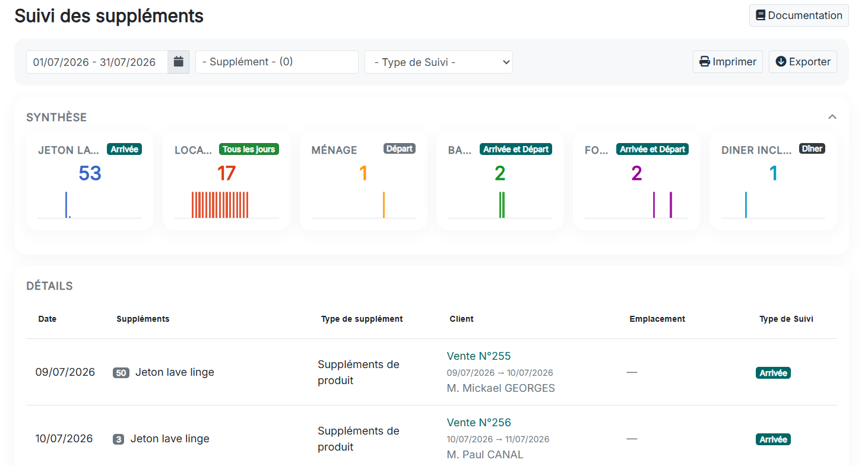The image size is (868, 466).
Task: Select the MÉNAGE summary card
Action: [x=363, y=181]
